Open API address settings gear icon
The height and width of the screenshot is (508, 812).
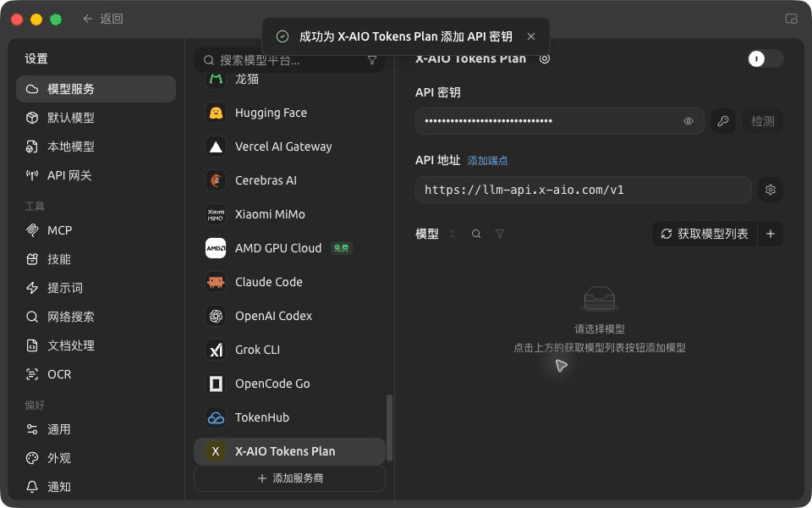pyautogui.click(x=770, y=190)
